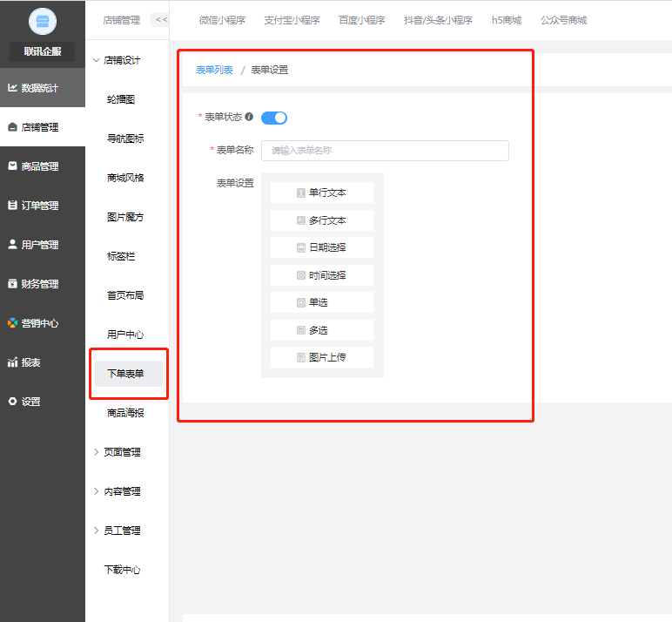Open the 微信小程序 tab
The image size is (672, 622).
pyautogui.click(x=222, y=20)
